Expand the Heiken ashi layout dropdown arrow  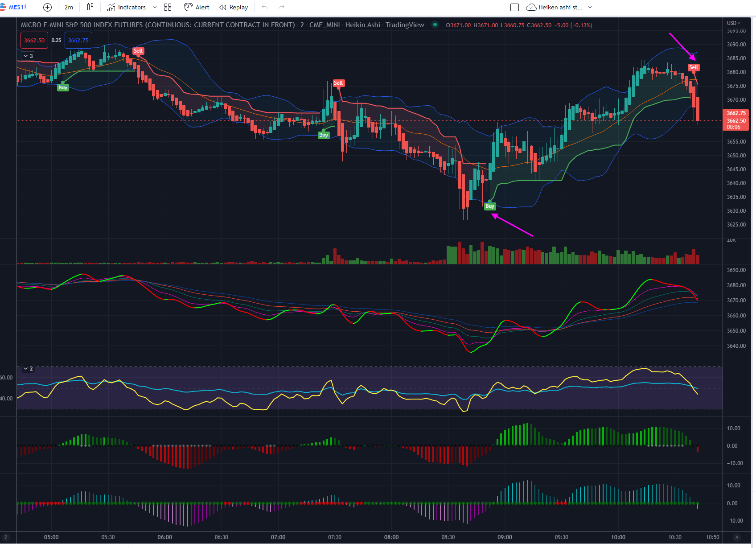tap(590, 8)
